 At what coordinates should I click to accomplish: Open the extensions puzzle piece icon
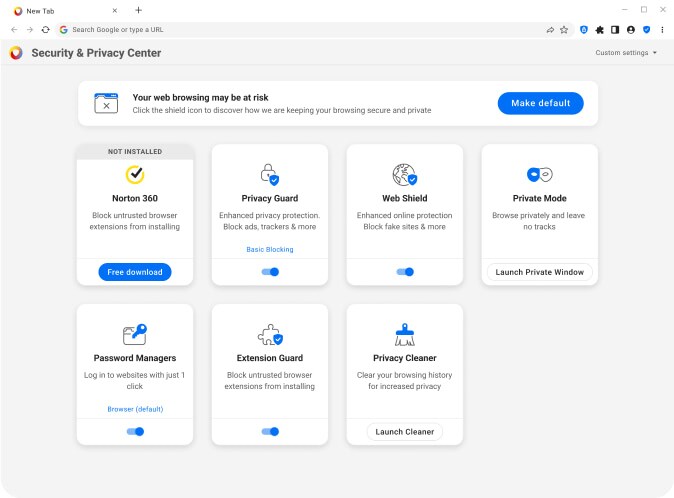pos(599,30)
